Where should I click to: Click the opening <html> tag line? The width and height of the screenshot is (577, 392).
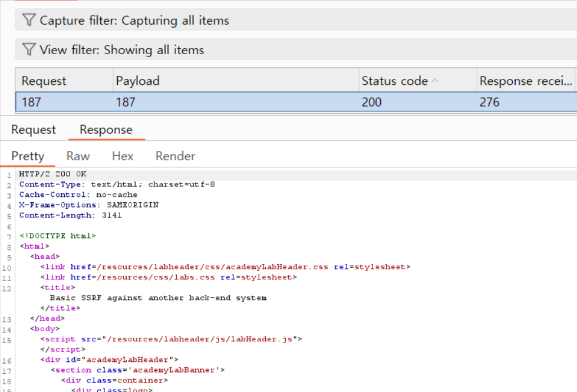click(x=34, y=246)
